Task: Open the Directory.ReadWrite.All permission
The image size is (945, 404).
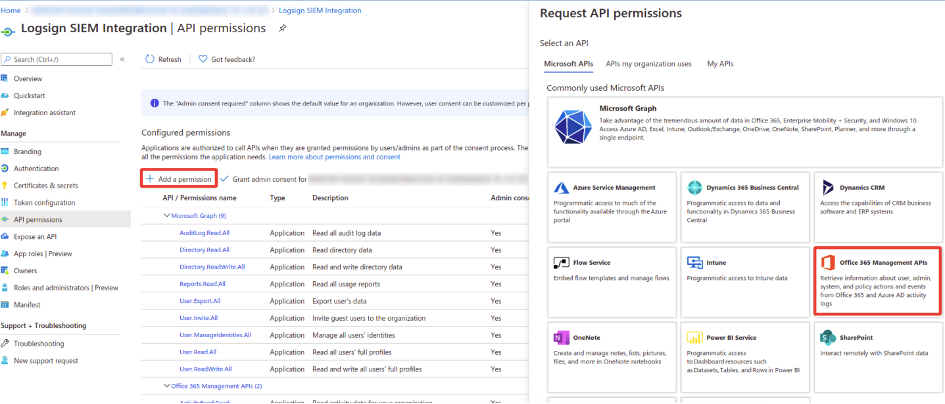Action: click(212, 267)
